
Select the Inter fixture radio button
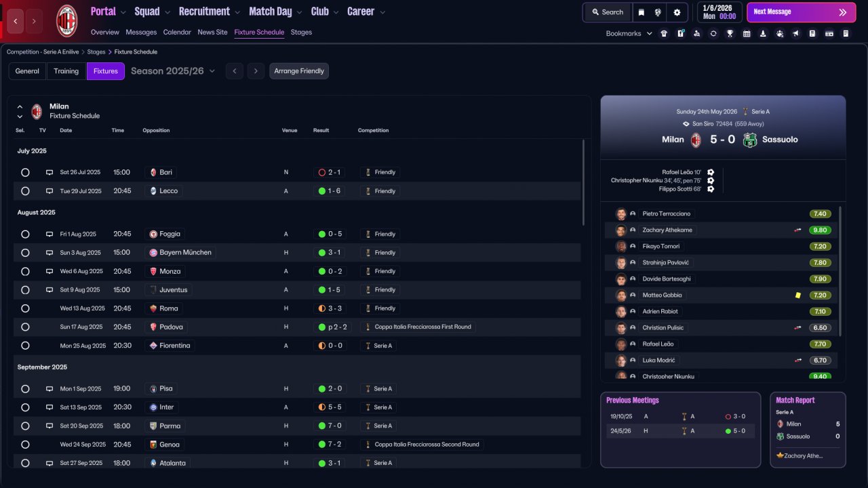pyautogui.click(x=25, y=408)
